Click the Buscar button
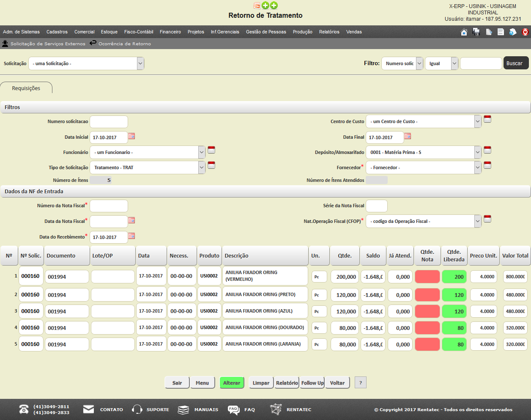The image size is (531, 420). 516,63
